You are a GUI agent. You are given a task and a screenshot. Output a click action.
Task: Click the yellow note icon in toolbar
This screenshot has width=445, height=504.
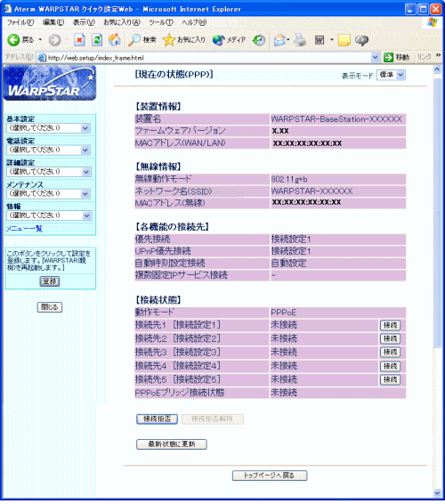point(344,40)
